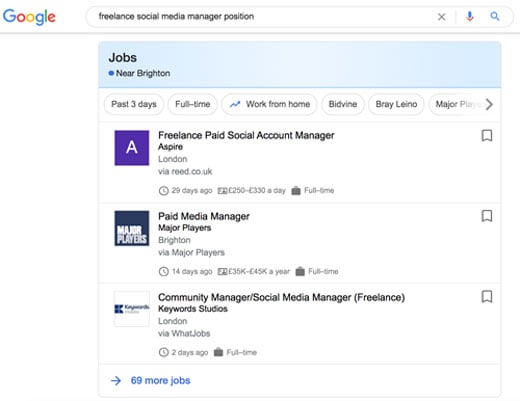
Task: Bookmark the Paid Media Manager job
Action: coord(487,216)
